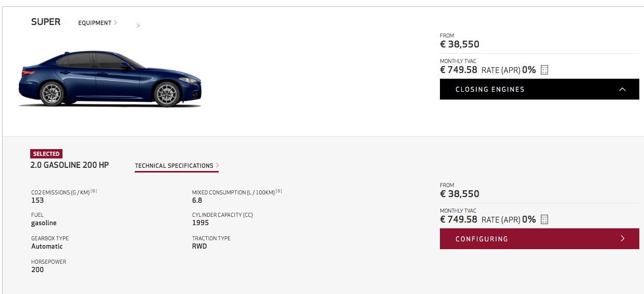
Task: Click the red Selected badge
Action: 46,154
